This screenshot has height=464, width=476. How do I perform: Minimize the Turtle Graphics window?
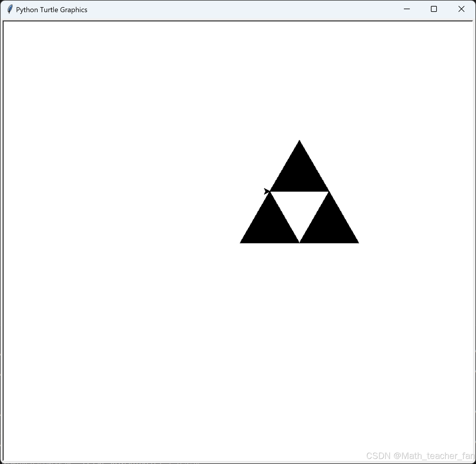(x=407, y=9)
